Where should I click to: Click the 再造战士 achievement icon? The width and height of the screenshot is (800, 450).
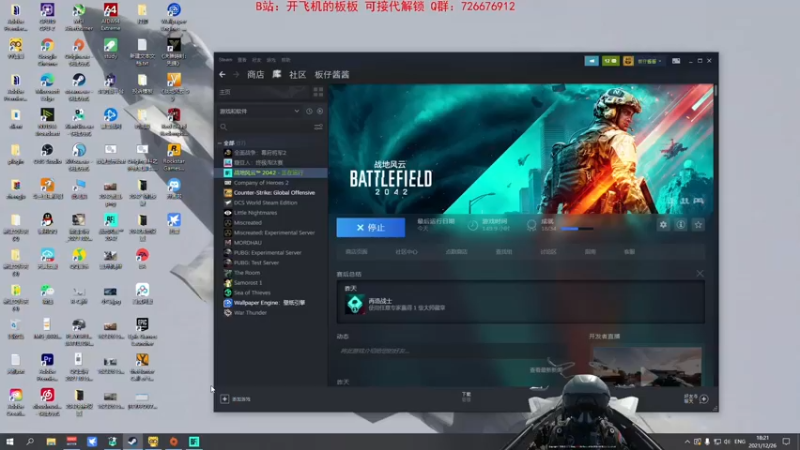coord(355,304)
